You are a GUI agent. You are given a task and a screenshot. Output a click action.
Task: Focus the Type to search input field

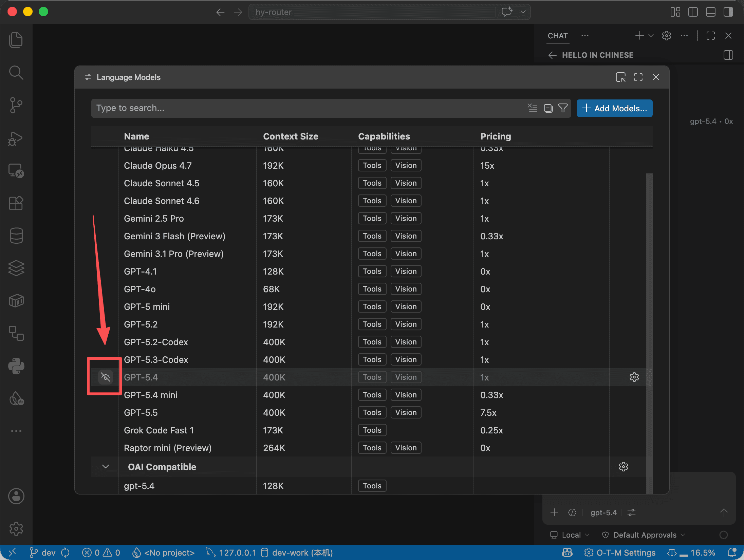[309, 108]
